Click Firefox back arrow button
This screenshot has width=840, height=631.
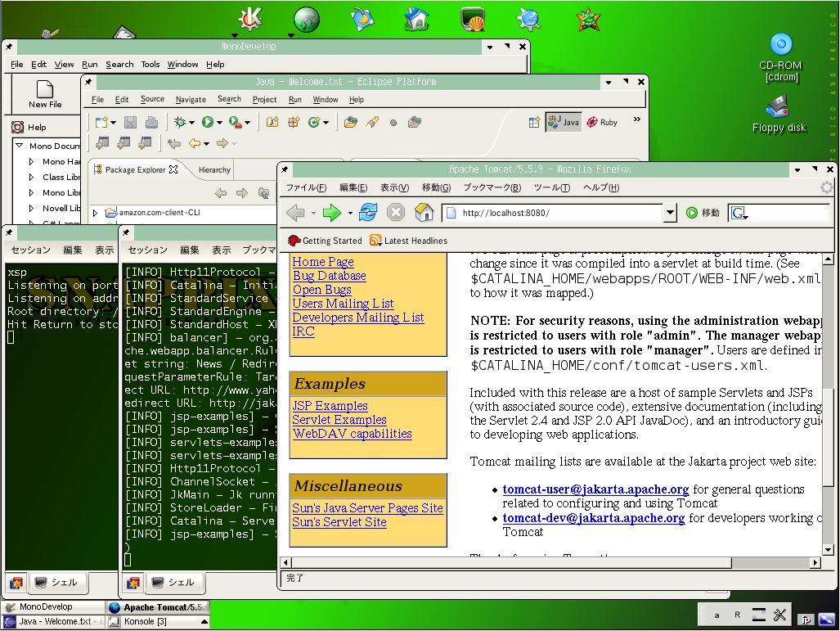point(295,213)
